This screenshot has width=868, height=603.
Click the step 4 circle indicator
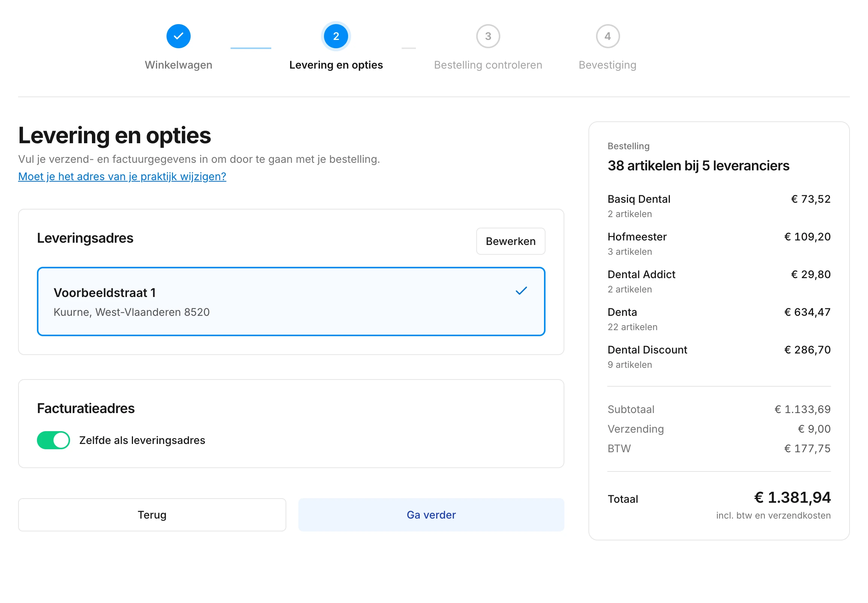(x=607, y=36)
